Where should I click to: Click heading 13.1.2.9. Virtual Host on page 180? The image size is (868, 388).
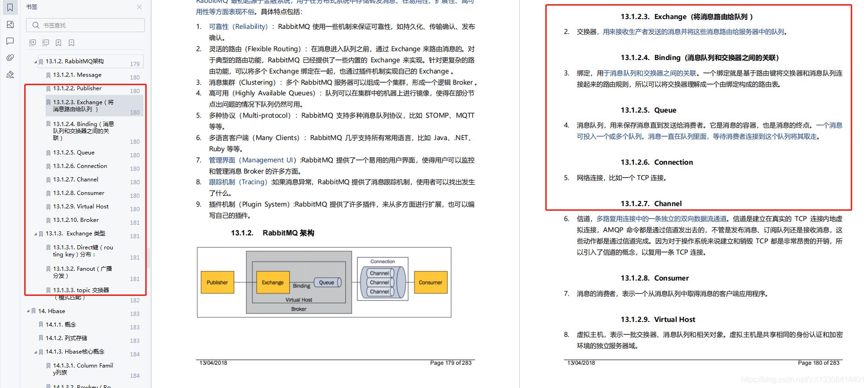click(x=658, y=320)
